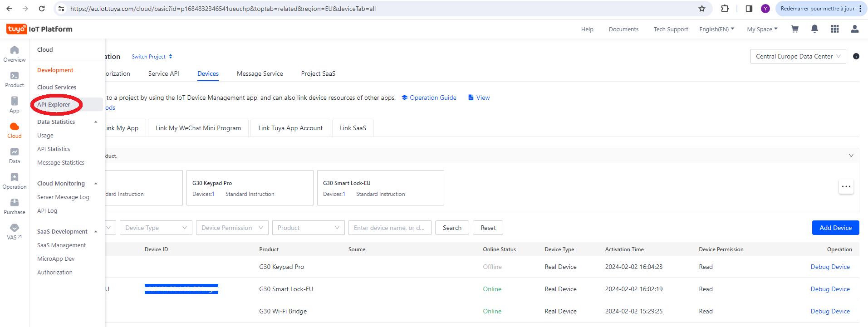
Task: Select Link Tuya App Account tab
Action: click(290, 128)
